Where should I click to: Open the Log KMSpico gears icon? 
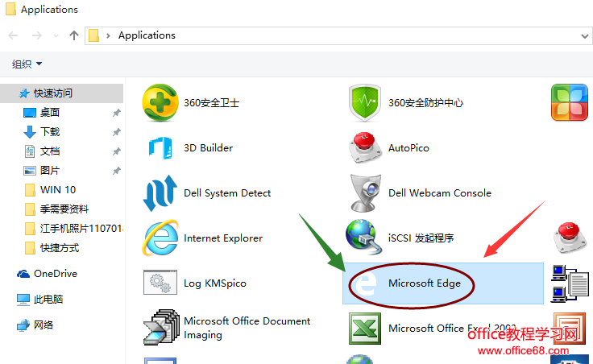tap(160, 282)
